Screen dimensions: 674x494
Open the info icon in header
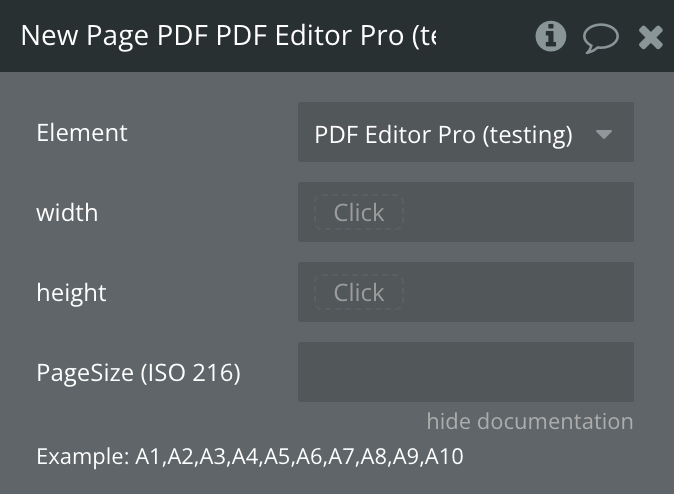551,37
